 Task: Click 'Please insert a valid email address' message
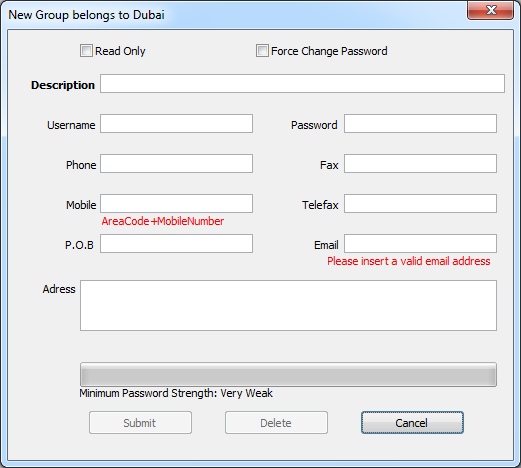tap(409, 261)
